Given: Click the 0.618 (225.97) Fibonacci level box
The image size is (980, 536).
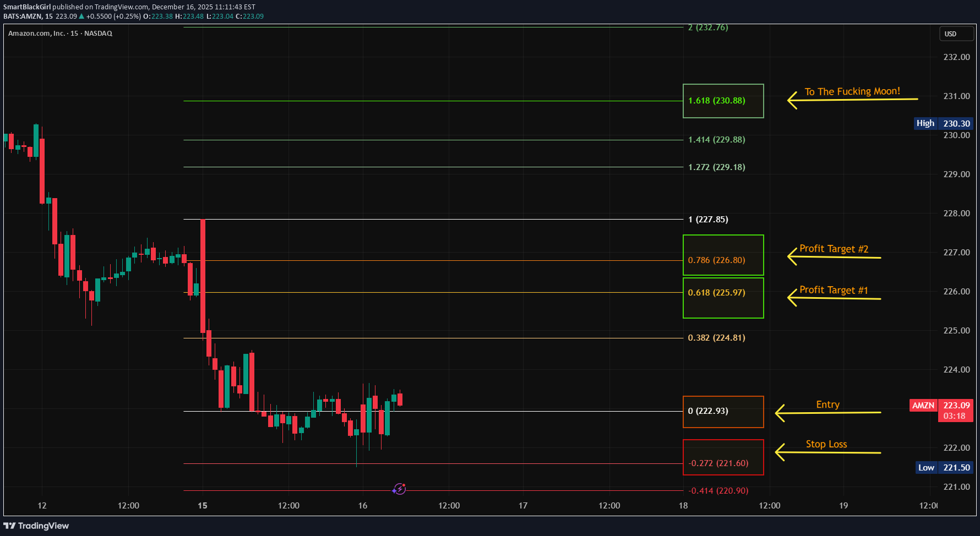Looking at the screenshot, I should coord(723,298).
